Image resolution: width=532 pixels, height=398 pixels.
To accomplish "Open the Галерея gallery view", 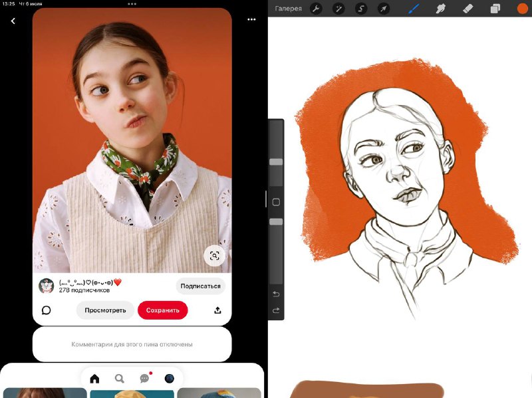I will (x=288, y=9).
